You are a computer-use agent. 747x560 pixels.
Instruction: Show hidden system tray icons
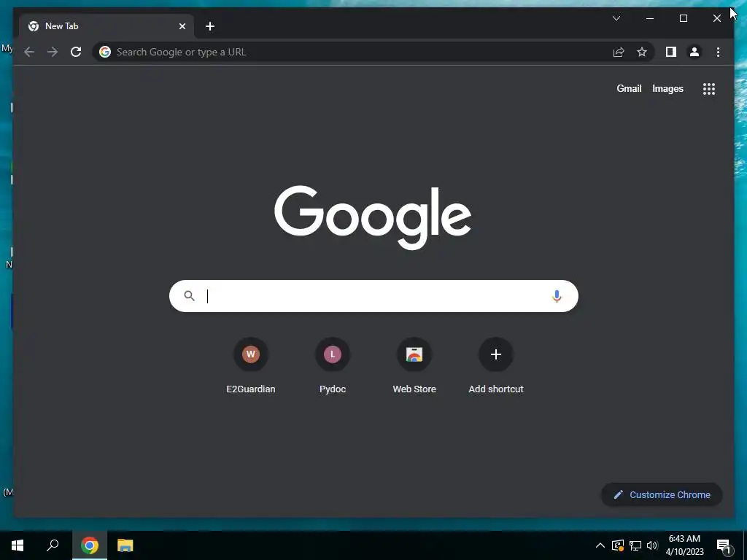click(600, 545)
